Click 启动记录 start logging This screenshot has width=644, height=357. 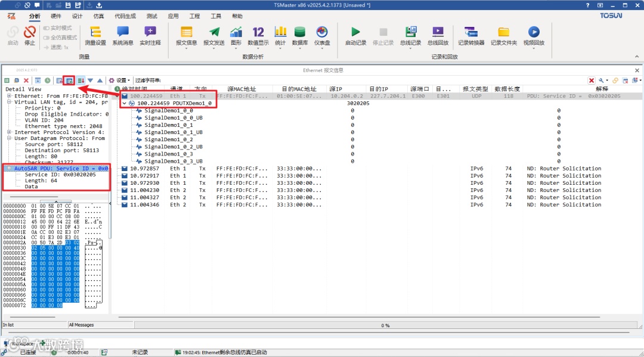pos(355,35)
